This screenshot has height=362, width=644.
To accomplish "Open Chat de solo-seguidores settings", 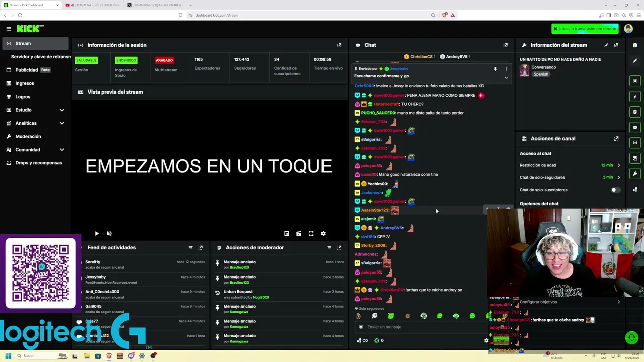I will pyautogui.click(x=571, y=177).
